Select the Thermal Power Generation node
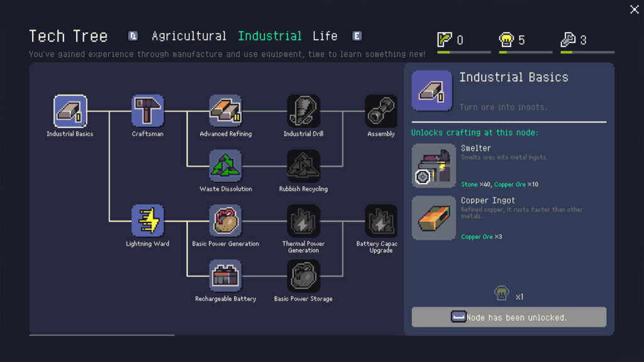The height and width of the screenshot is (362, 644). 303,221
